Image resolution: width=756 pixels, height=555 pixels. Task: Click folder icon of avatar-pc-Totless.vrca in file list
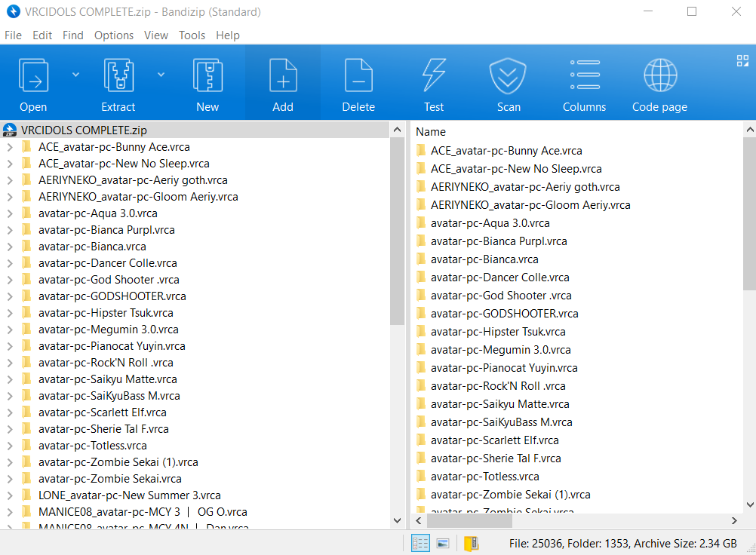[421, 477]
